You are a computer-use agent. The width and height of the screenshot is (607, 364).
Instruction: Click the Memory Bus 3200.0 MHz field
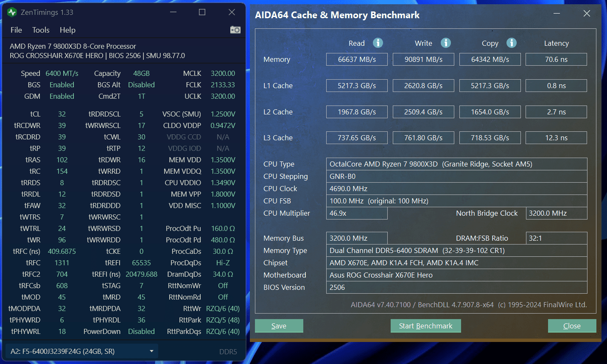click(x=357, y=238)
